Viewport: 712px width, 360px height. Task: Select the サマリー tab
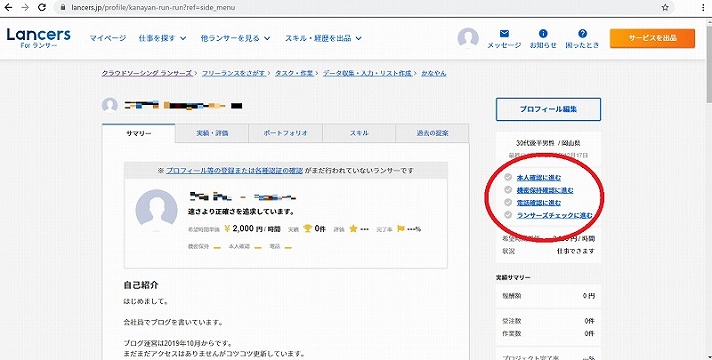coord(138,133)
